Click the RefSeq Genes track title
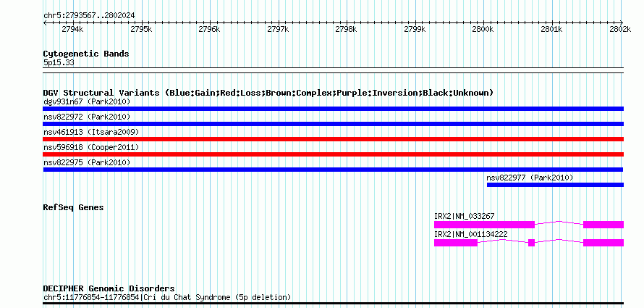This screenshot has height=308, width=644. [x=73, y=207]
